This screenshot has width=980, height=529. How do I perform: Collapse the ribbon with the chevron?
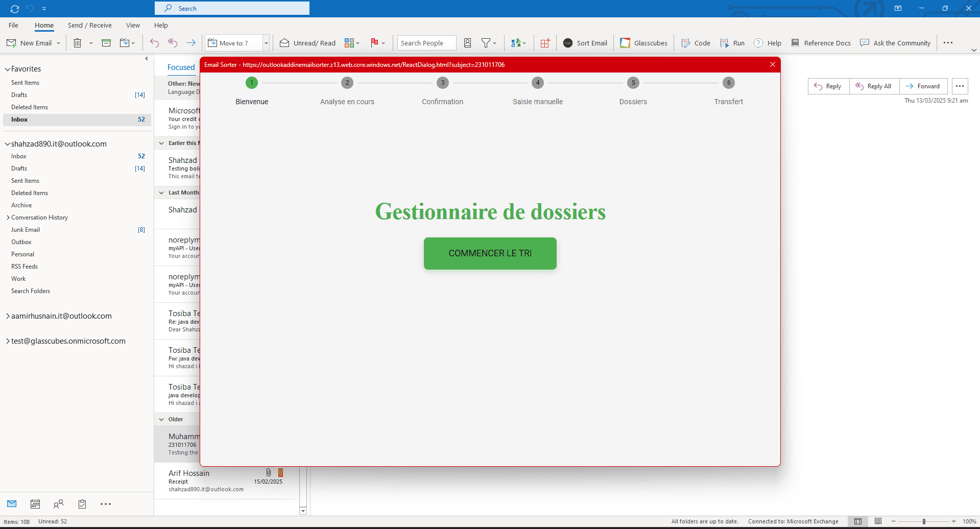973,50
